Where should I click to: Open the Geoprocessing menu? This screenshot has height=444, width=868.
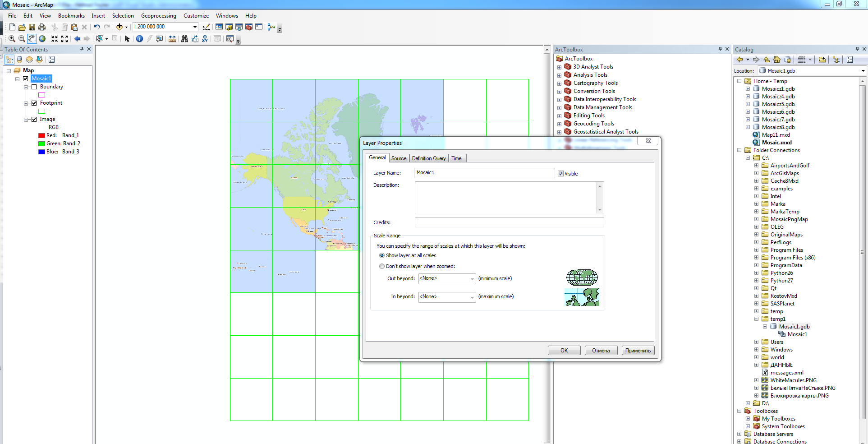coord(158,16)
